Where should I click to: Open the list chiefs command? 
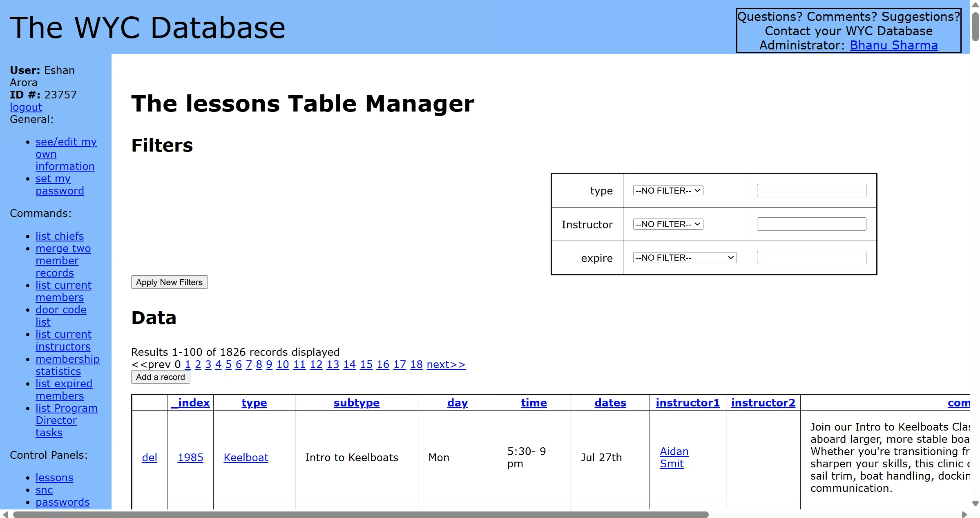[60, 236]
